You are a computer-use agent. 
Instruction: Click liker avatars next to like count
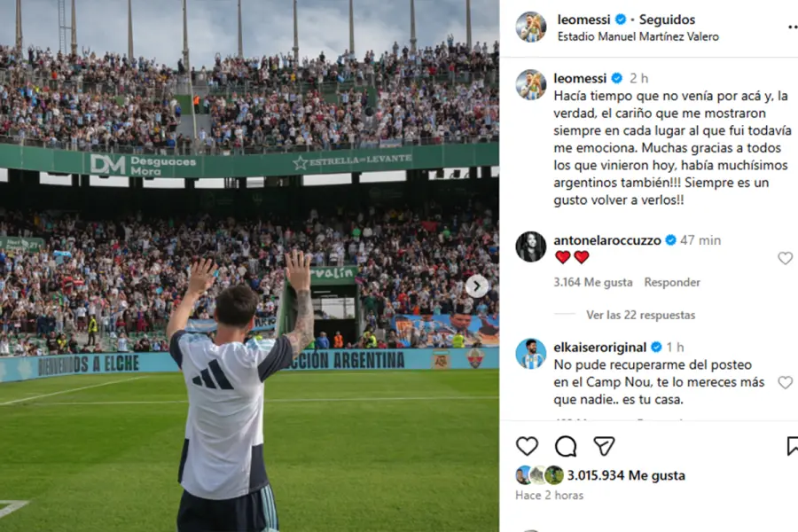539,475
